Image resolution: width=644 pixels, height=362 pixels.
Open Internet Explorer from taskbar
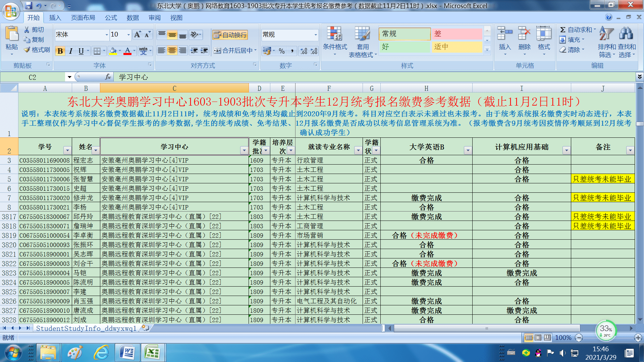point(101,353)
